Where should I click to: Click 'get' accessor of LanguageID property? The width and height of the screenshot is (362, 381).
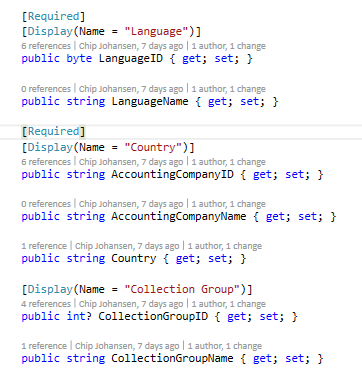192,59
